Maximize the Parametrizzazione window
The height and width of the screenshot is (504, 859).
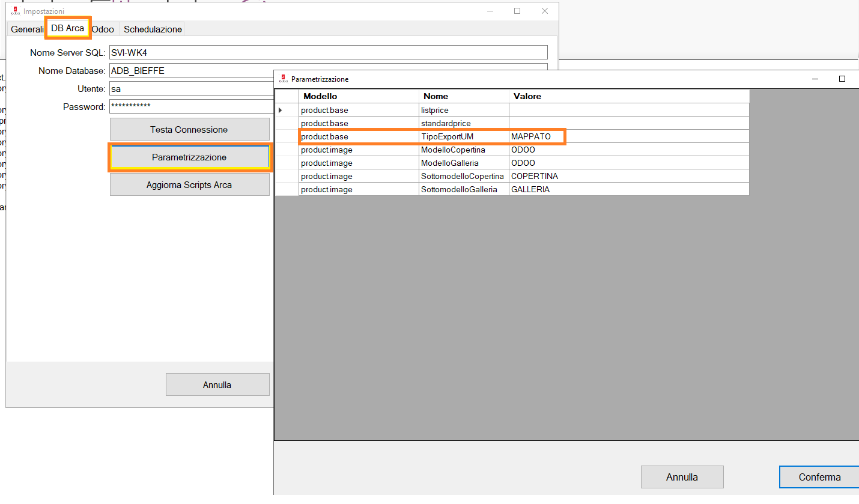(842, 79)
